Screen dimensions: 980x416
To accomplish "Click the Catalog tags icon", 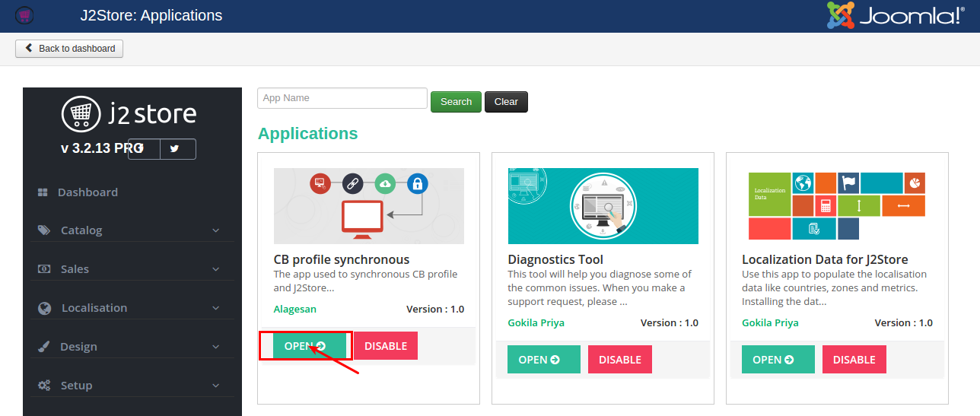I will point(44,230).
